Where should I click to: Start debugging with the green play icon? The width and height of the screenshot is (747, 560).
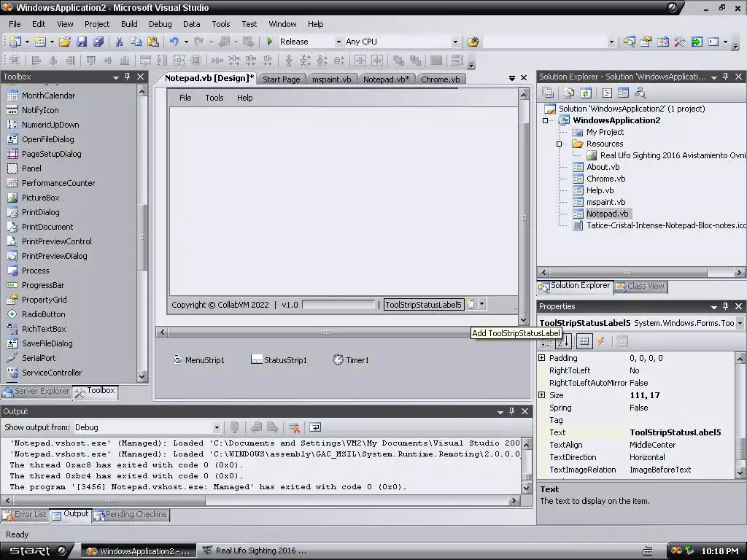(270, 42)
